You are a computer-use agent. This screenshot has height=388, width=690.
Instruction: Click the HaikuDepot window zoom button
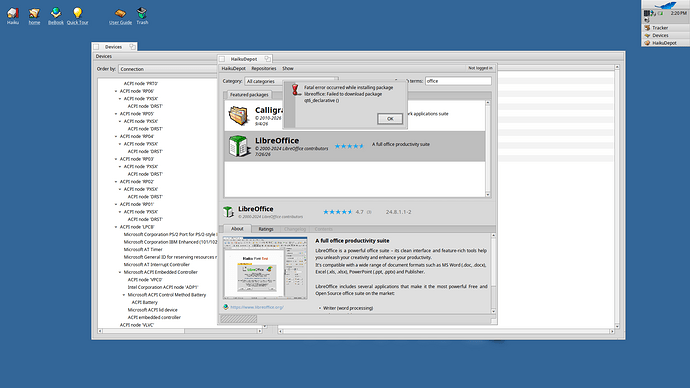(267, 59)
